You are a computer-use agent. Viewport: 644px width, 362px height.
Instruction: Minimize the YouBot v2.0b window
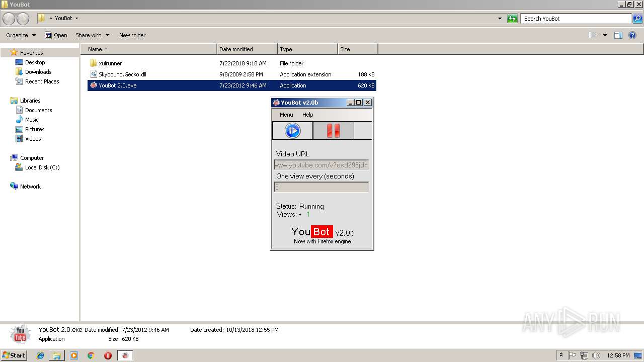[x=351, y=103]
